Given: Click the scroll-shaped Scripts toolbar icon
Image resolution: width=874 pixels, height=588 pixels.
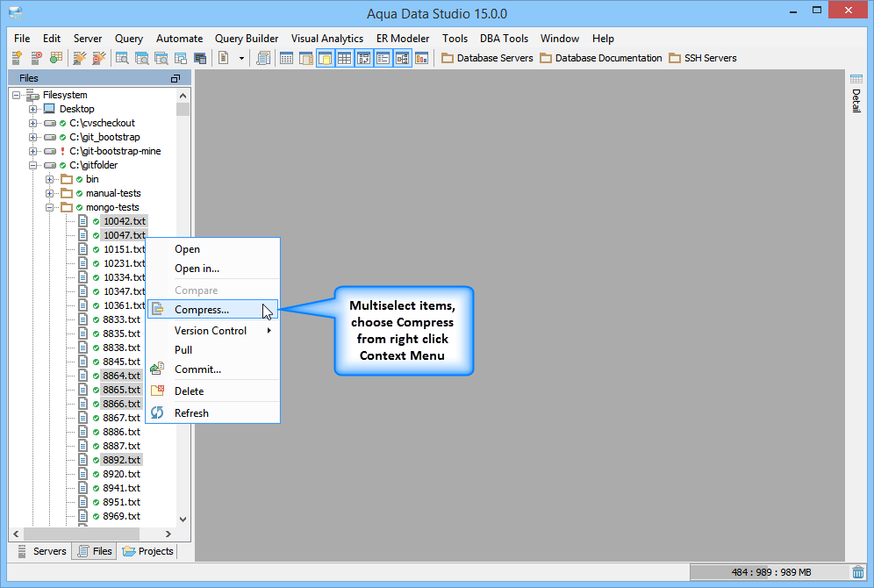Looking at the screenshot, I should (263, 58).
